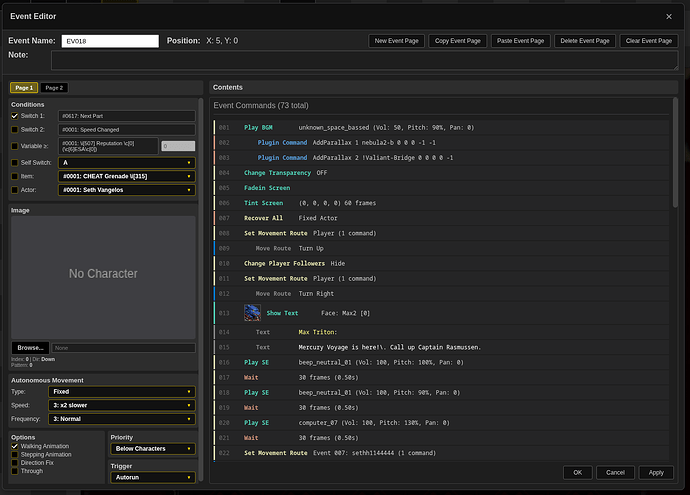Select Change Player Followers Hide command
The height and width of the screenshot is (495, 690).
click(441, 264)
